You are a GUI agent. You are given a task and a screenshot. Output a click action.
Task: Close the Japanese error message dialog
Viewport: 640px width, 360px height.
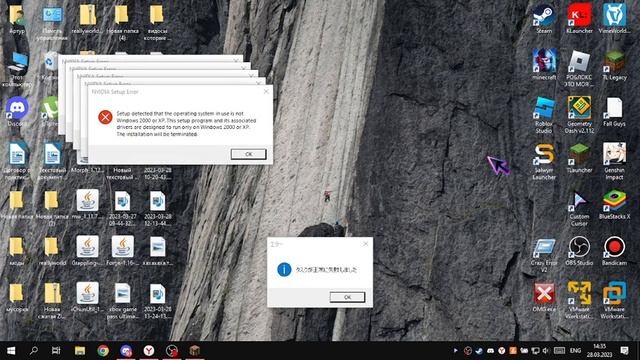pos(366,244)
